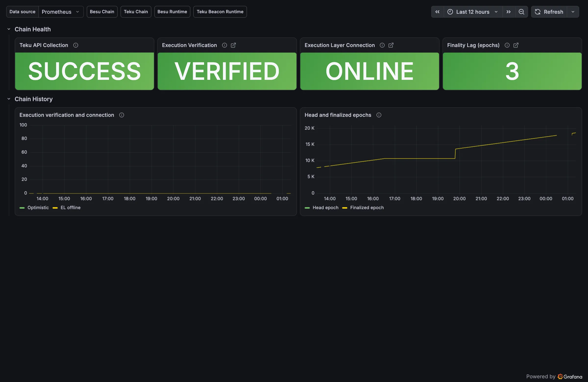Toggle the Optimistic series in legend
Viewport: 588px width, 382px height.
[x=38, y=208]
